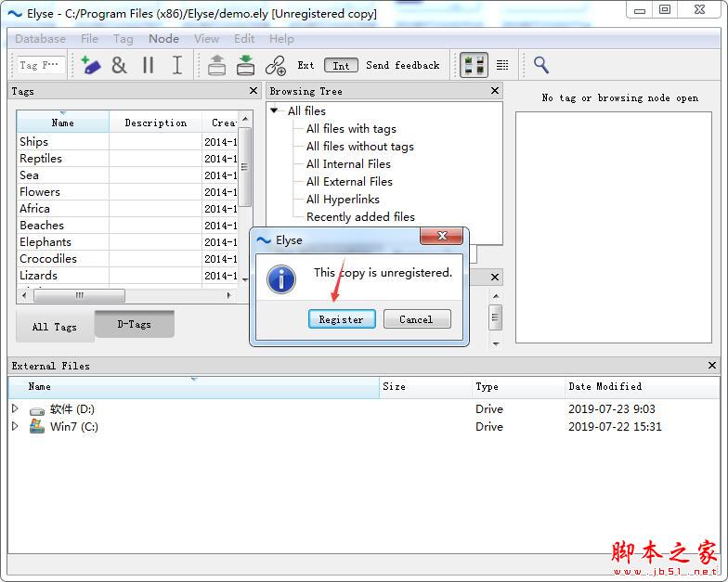Click Tags table scroll right arrow
Screen dimensions: 728x582
pos(228,295)
